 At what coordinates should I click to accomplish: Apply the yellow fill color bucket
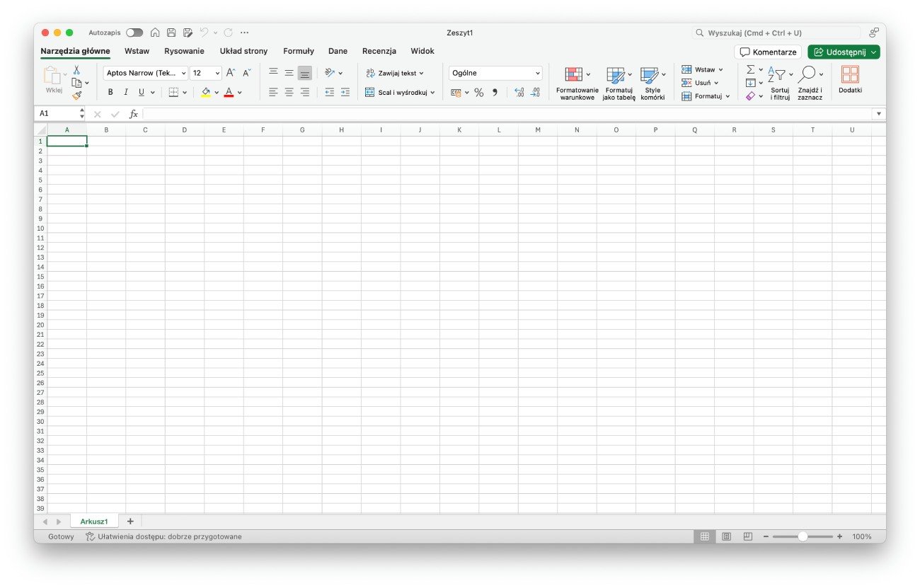pyautogui.click(x=206, y=92)
